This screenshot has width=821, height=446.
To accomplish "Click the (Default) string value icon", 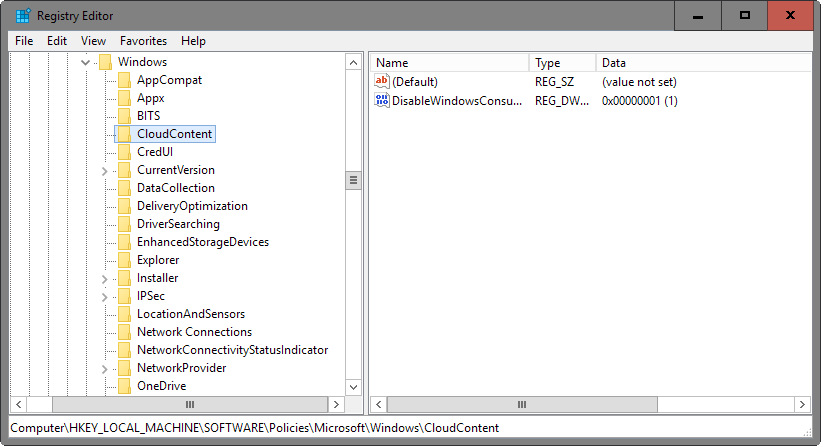I will coord(381,81).
